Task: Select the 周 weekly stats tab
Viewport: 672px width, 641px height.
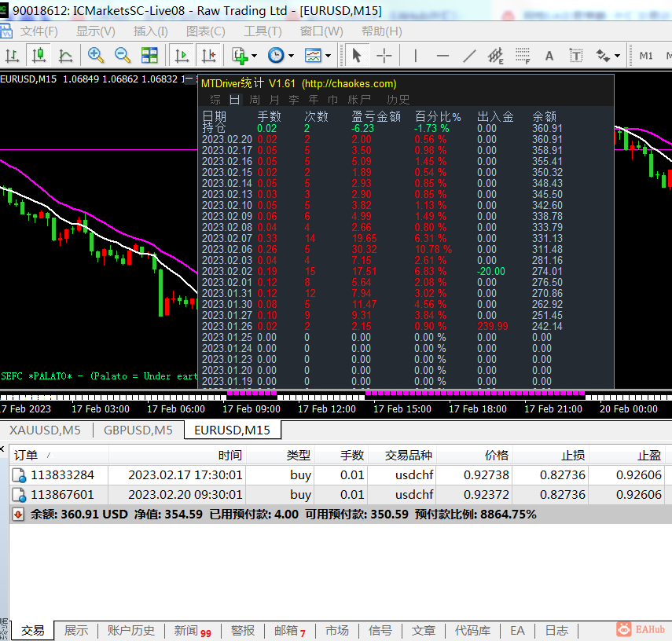Action: click(255, 100)
